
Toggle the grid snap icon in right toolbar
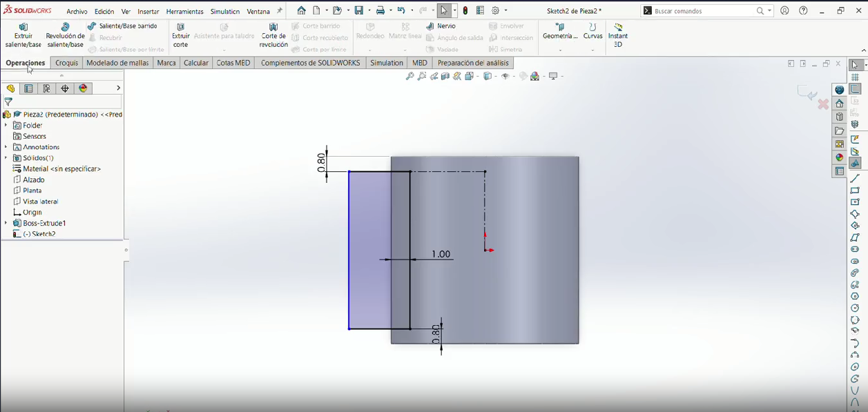tap(855, 77)
